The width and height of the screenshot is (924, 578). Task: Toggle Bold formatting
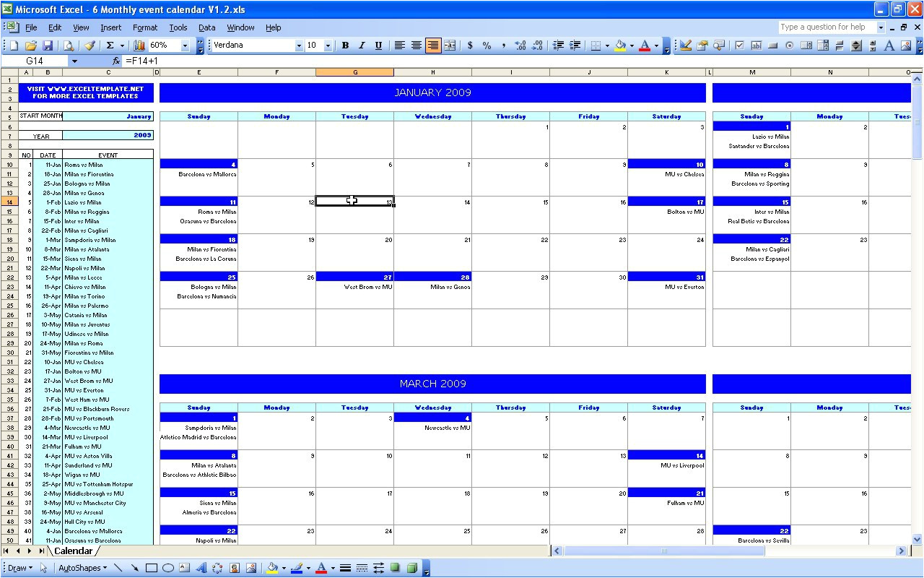pyautogui.click(x=345, y=46)
